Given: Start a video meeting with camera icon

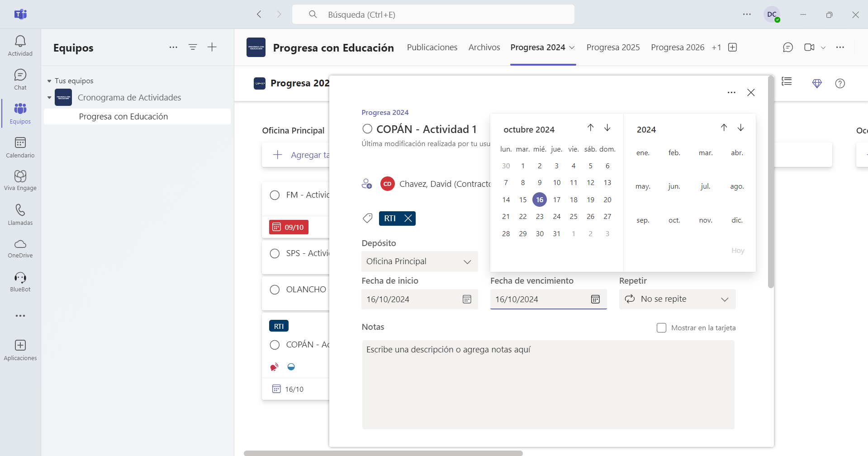Looking at the screenshot, I should 809,47.
